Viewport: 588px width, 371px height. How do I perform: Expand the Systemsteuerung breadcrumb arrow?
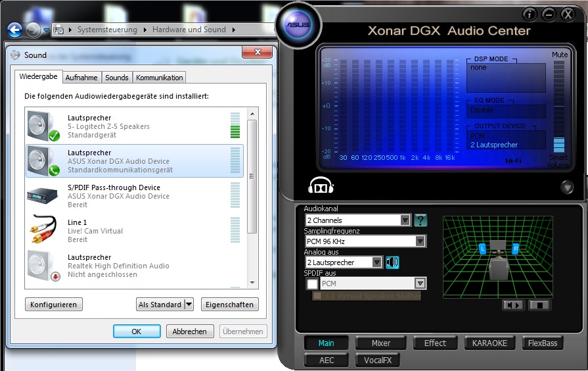coord(145,30)
